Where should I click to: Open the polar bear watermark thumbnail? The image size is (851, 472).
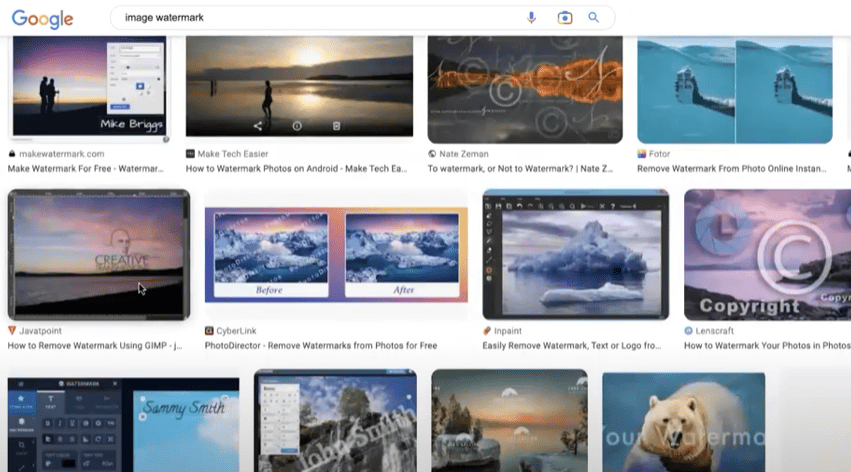(683, 422)
